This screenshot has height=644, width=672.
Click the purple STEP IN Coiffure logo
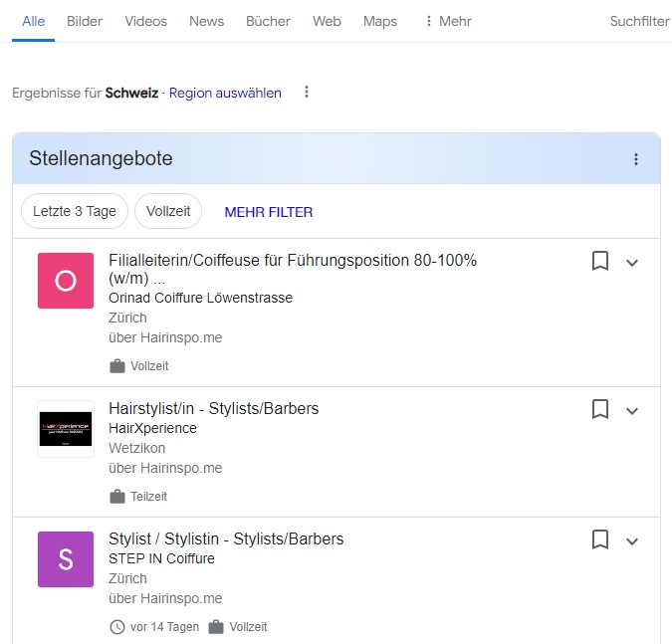tap(66, 559)
